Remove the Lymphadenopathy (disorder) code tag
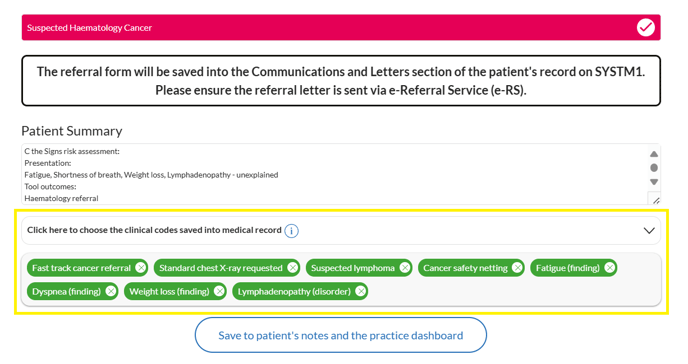Screen dimensions: 688x364 [361, 291]
